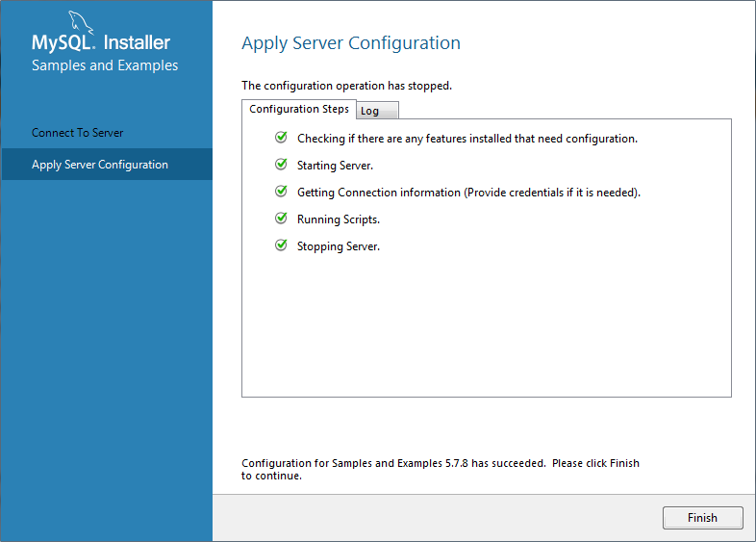The image size is (756, 542).
Task: Click green check icon beside Starting Server
Action: pyautogui.click(x=281, y=165)
